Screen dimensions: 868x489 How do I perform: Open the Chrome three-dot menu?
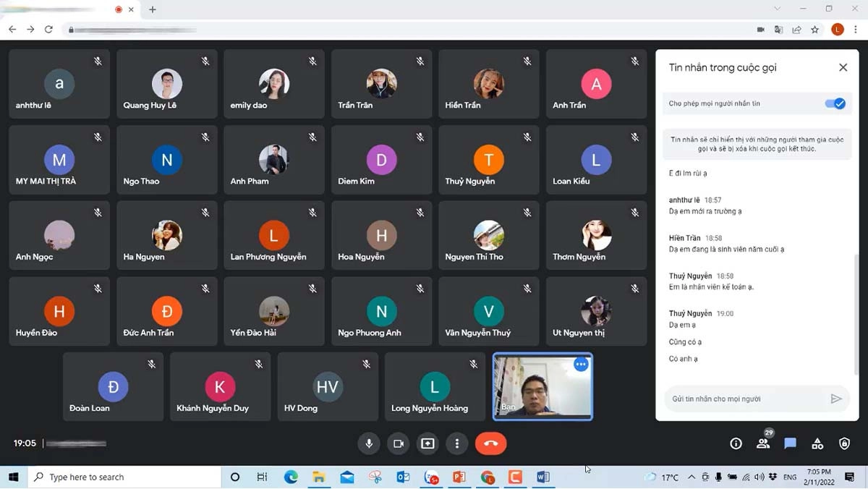click(x=856, y=30)
